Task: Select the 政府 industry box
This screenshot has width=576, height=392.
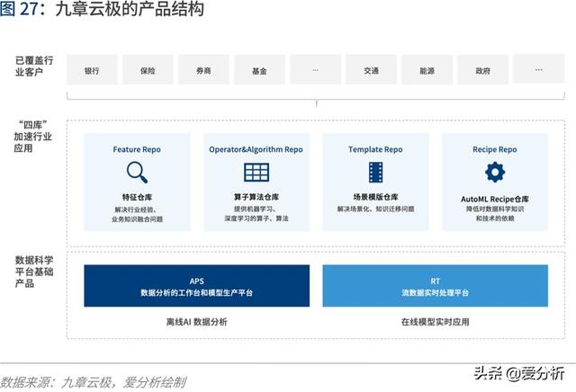Action: [x=482, y=70]
